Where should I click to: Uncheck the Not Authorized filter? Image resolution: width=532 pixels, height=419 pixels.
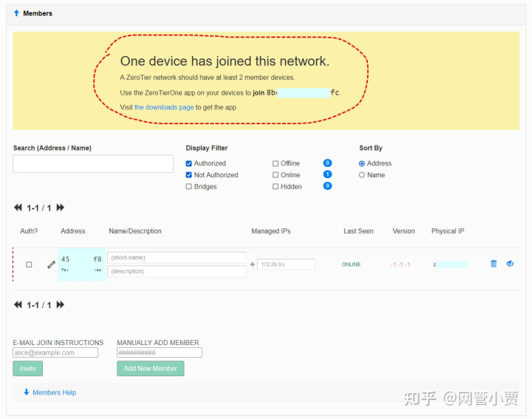click(x=189, y=175)
